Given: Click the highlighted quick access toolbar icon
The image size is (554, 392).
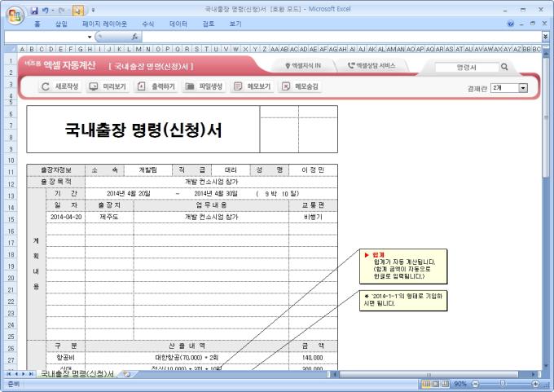Looking at the screenshot, I should click(x=78, y=11).
